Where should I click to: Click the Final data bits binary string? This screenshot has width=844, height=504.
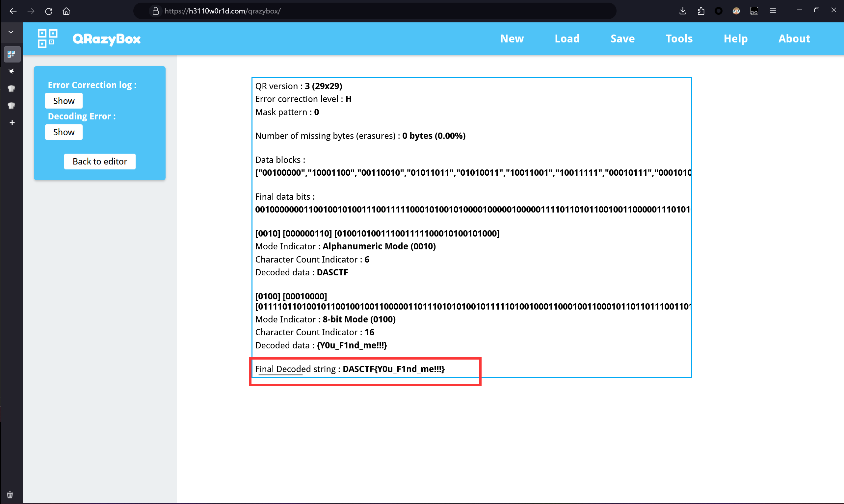click(473, 210)
